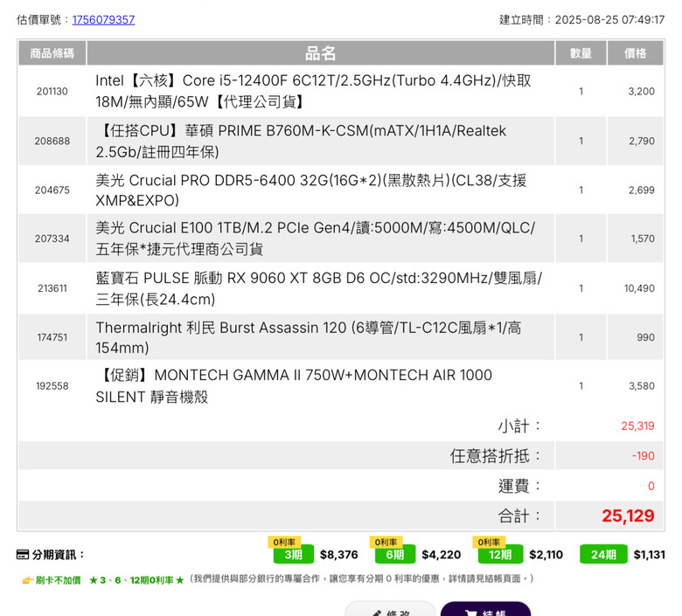Click the 合計 label

pyautogui.click(x=519, y=516)
